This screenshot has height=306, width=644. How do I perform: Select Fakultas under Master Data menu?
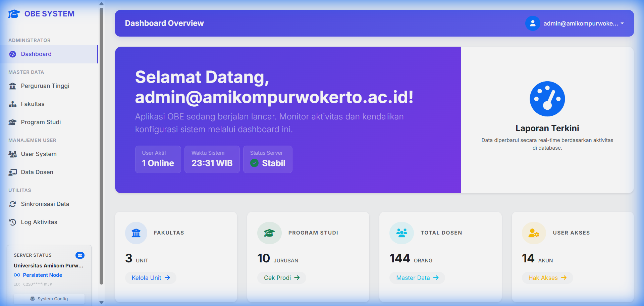32,104
